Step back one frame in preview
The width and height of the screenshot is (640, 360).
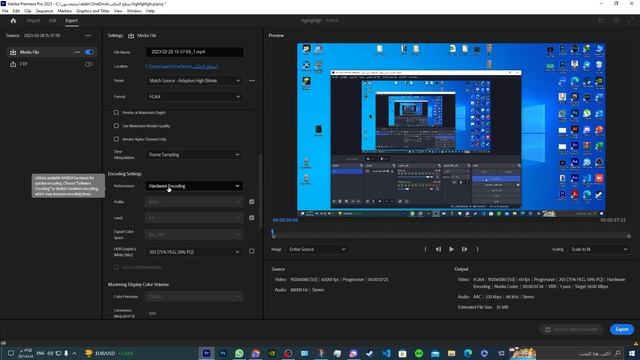point(438,249)
